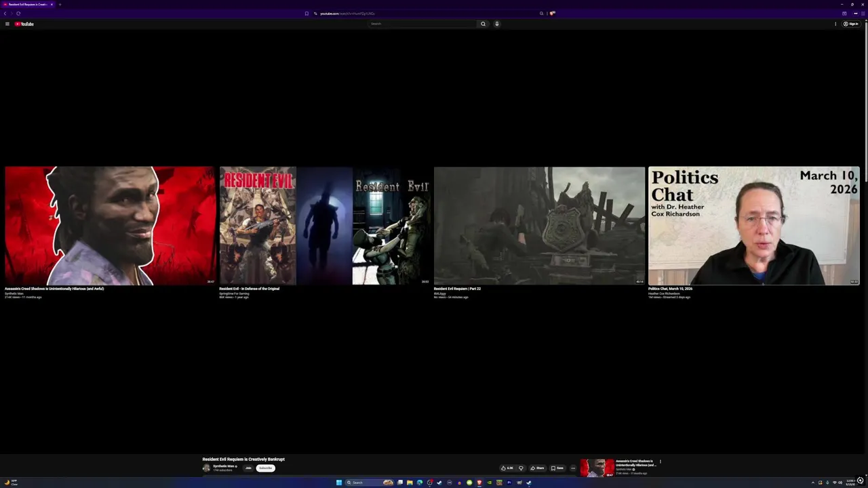This screenshot has width=868, height=488.
Task: Reload the page with browser refresh icon
Action: tap(18, 14)
